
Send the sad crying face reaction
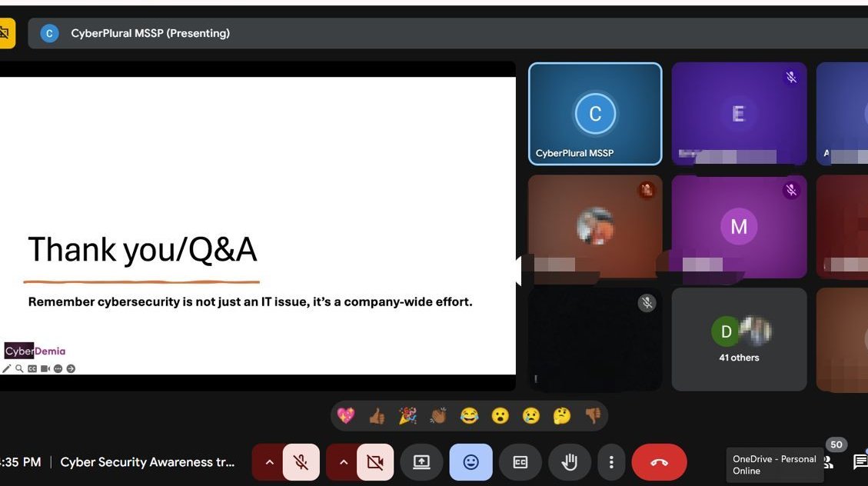point(531,416)
